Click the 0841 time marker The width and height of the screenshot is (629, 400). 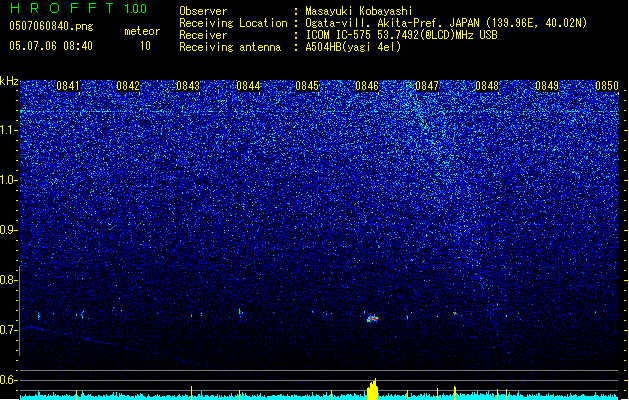(68, 86)
